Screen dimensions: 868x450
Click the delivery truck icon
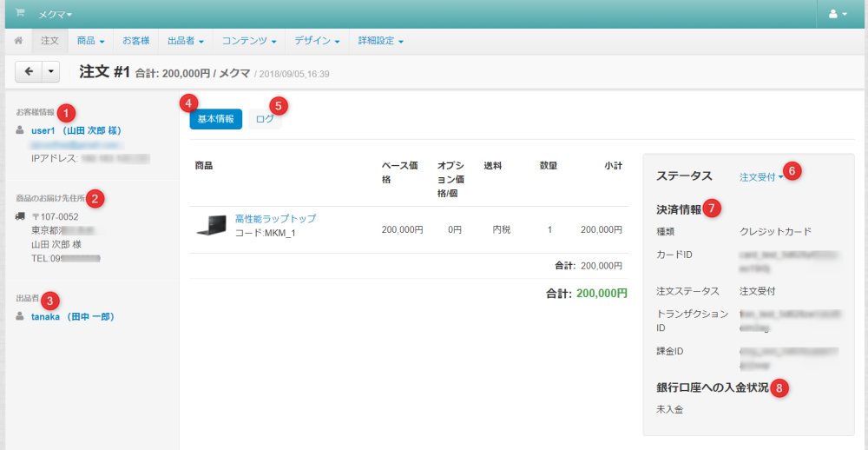[20, 216]
